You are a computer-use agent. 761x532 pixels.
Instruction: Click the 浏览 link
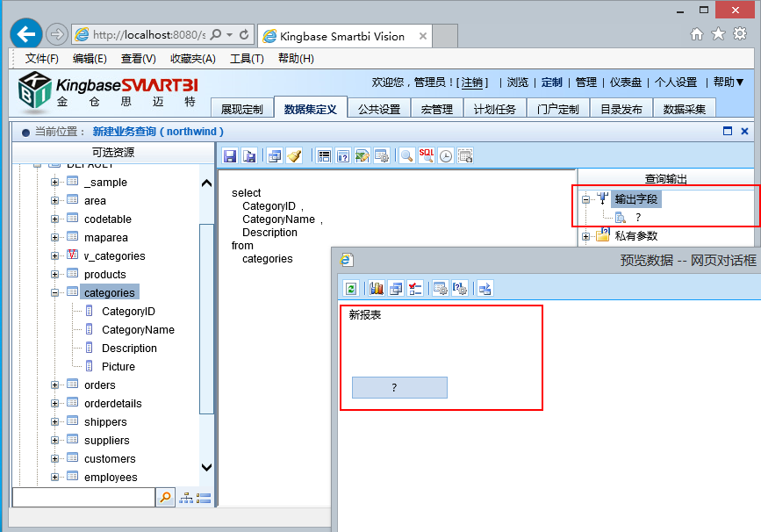517,83
